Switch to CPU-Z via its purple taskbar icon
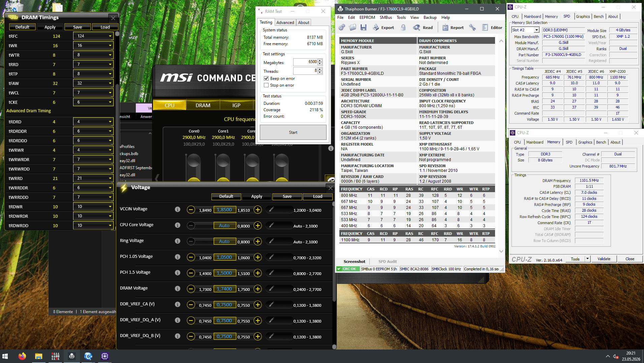This screenshot has width=644, height=363. 105,356
